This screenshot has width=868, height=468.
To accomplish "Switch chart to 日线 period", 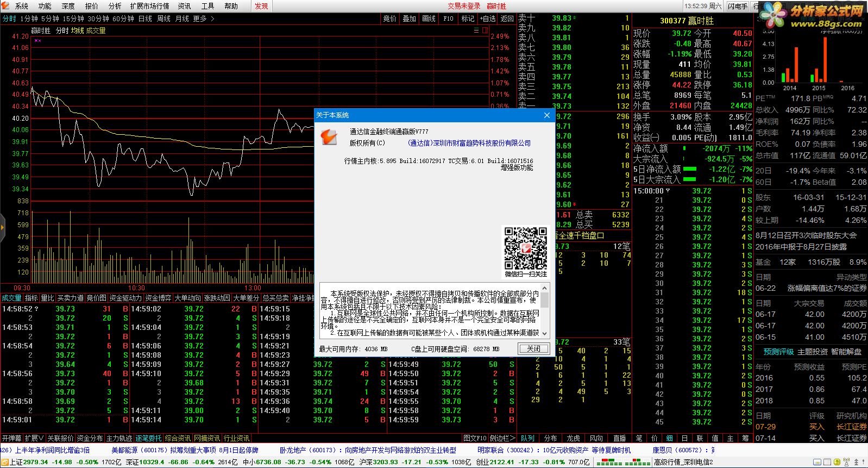I will (x=145, y=18).
